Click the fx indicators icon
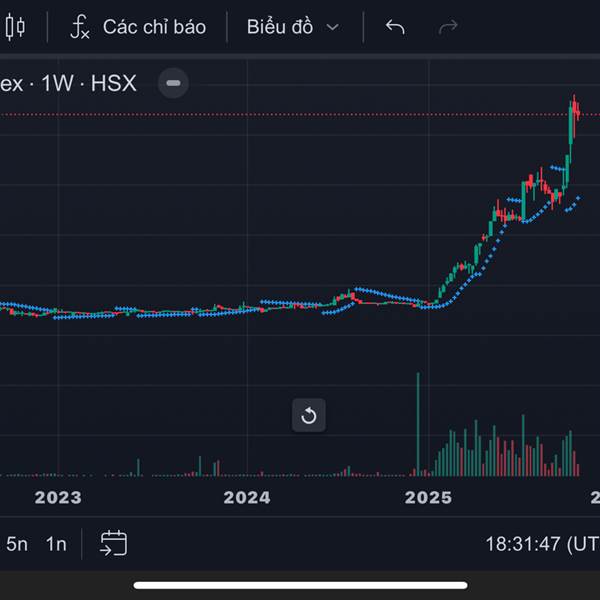600x600 pixels. [80, 27]
